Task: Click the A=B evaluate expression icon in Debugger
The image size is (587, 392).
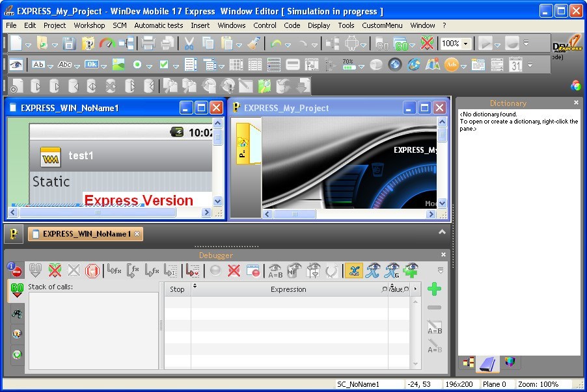Action: click(275, 270)
